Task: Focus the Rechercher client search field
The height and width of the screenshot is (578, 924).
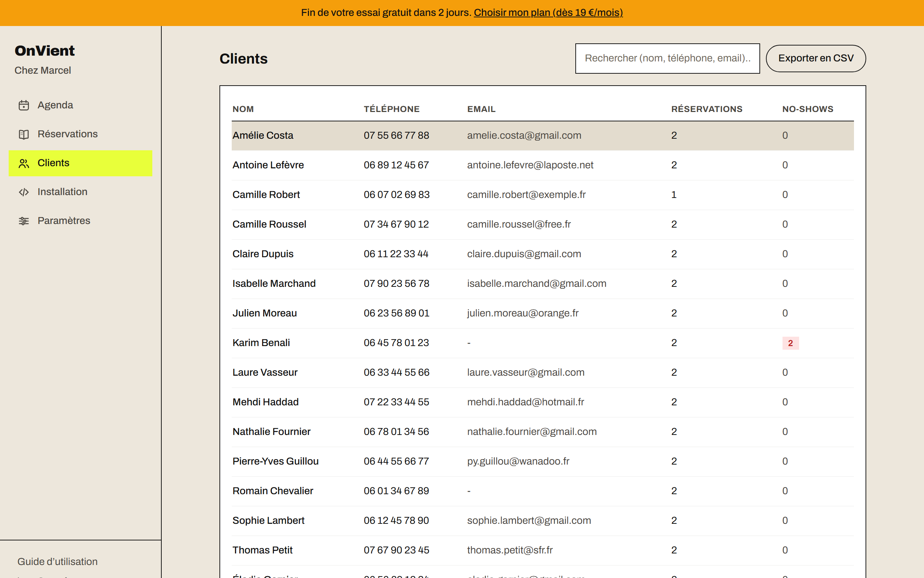Action: (x=667, y=58)
